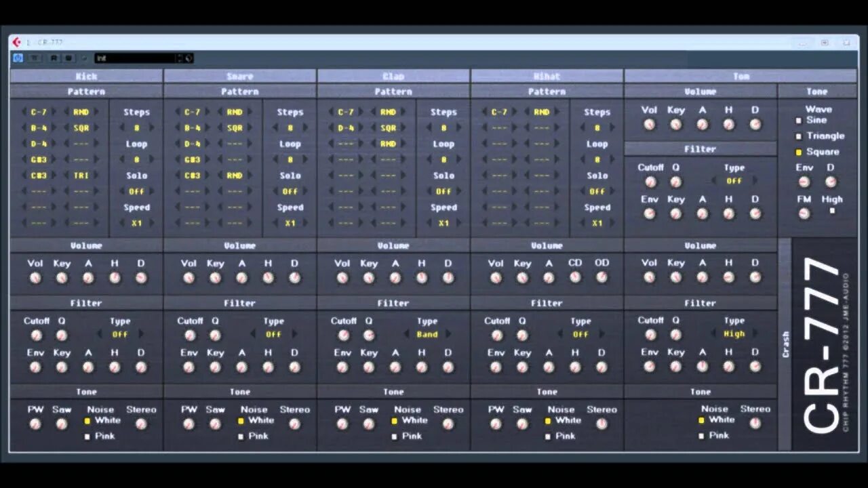
Task: Toggle White noise for the Crash
Action: click(701, 420)
